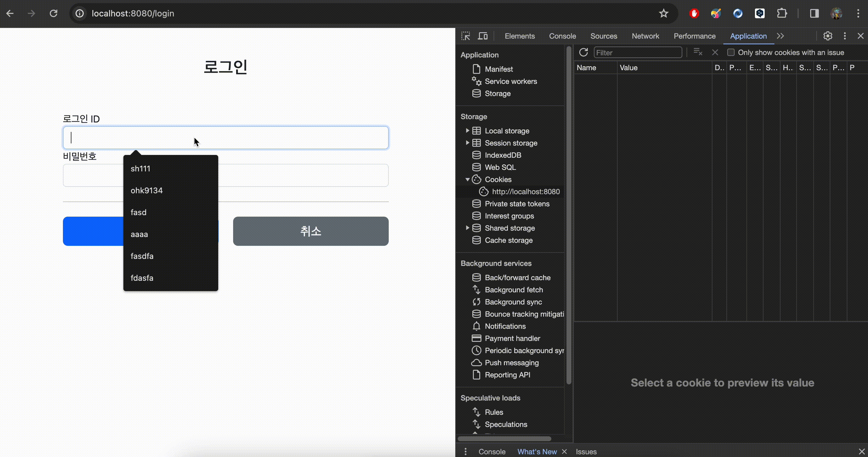Show more DevTools tabs chevron
868x457 pixels.
coord(780,36)
